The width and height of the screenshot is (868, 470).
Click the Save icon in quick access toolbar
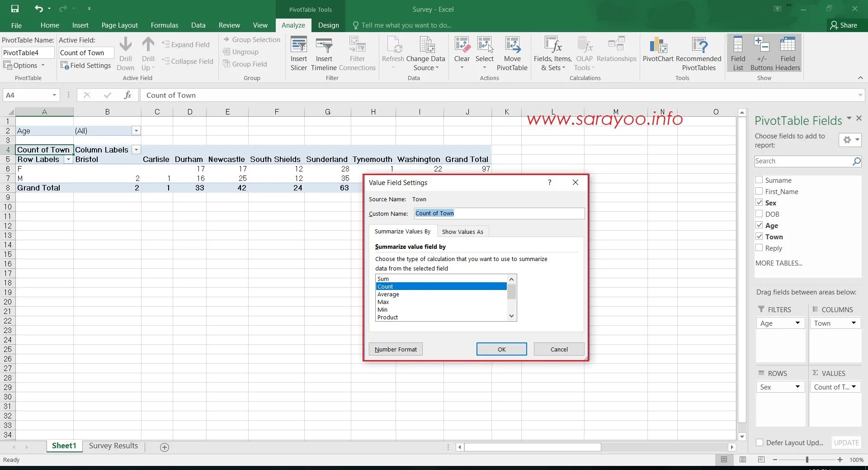coord(15,9)
